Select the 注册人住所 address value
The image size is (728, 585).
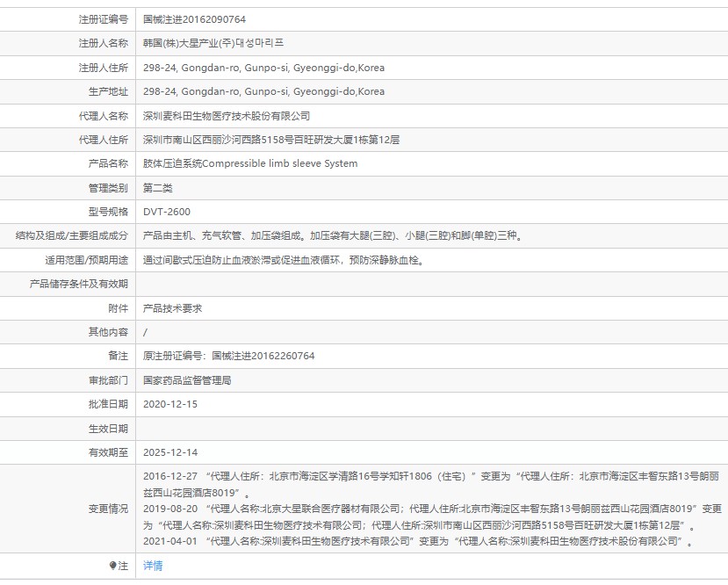[263, 68]
